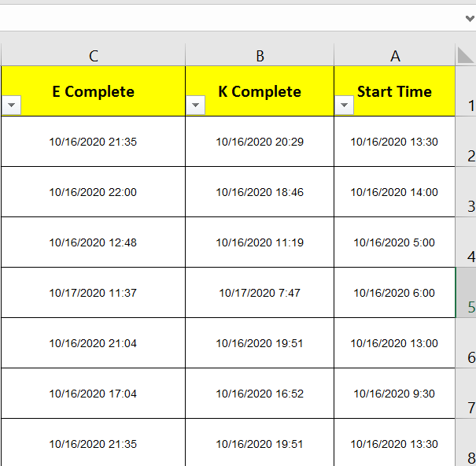Open the E Complete filter dropdown
This screenshot has width=476, height=466.
(11, 105)
